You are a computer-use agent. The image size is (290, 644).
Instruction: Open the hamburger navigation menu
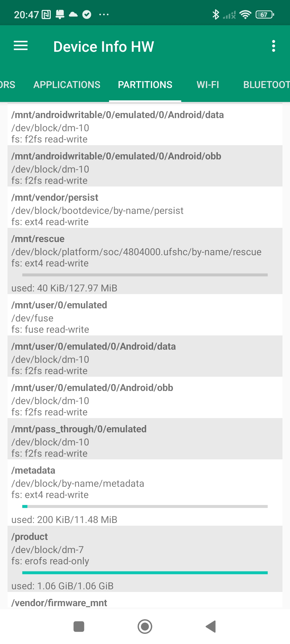point(21,46)
